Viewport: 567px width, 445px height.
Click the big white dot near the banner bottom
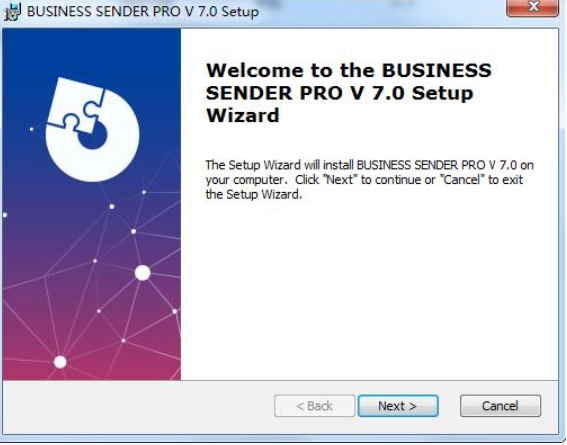pyautogui.click(x=60, y=362)
